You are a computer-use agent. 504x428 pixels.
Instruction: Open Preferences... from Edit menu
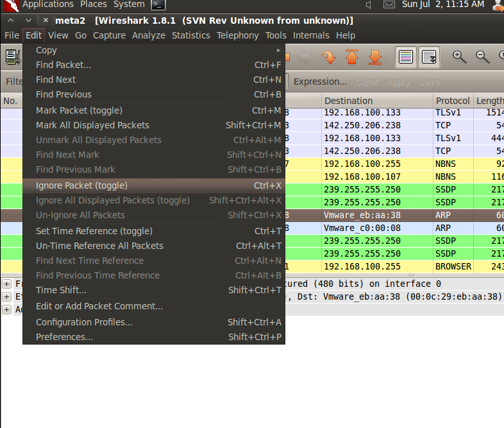coord(154,338)
